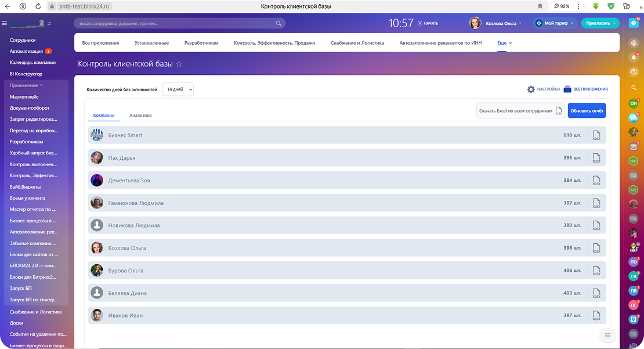Image resolution: width=644 pixels, height=349 pixels.
Task: Download XLSX for Новикова Людмила row
Action: point(596,225)
